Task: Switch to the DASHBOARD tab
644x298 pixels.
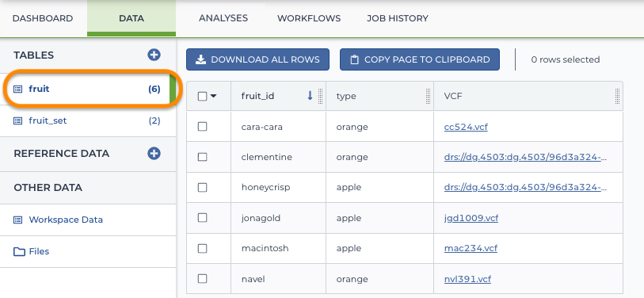Action: (43, 18)
